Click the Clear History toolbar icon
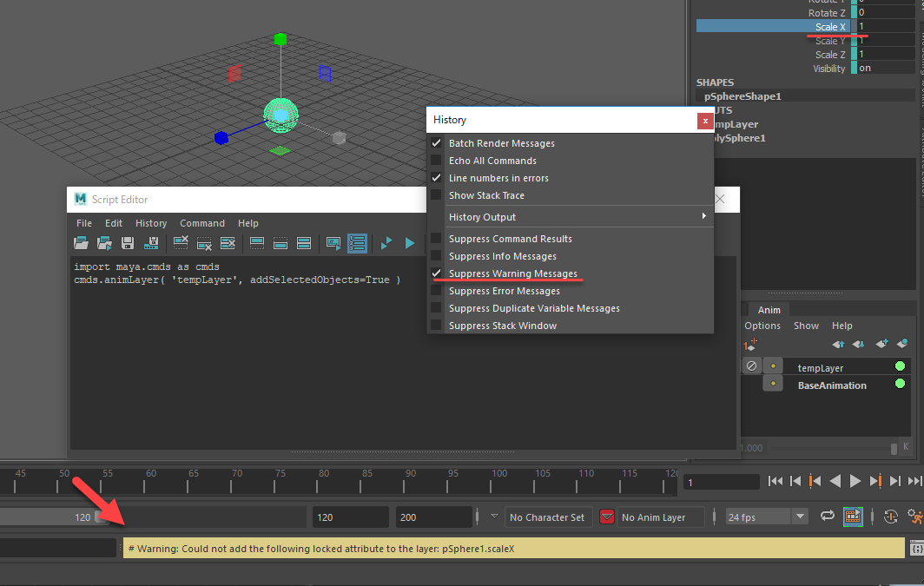 [181, 242]
